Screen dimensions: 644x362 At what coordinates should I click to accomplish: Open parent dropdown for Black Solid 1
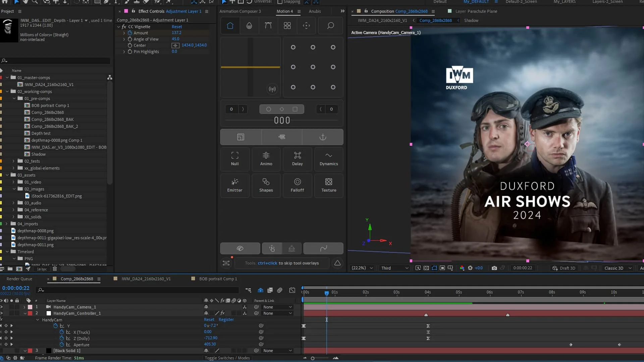(278, 351)
